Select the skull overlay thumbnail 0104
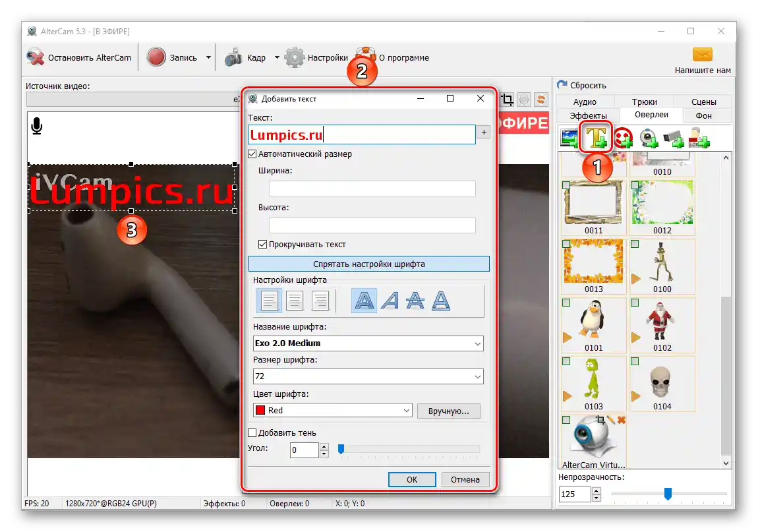The height and width of the screenshot is (532, 758). (x=662, y=384)
